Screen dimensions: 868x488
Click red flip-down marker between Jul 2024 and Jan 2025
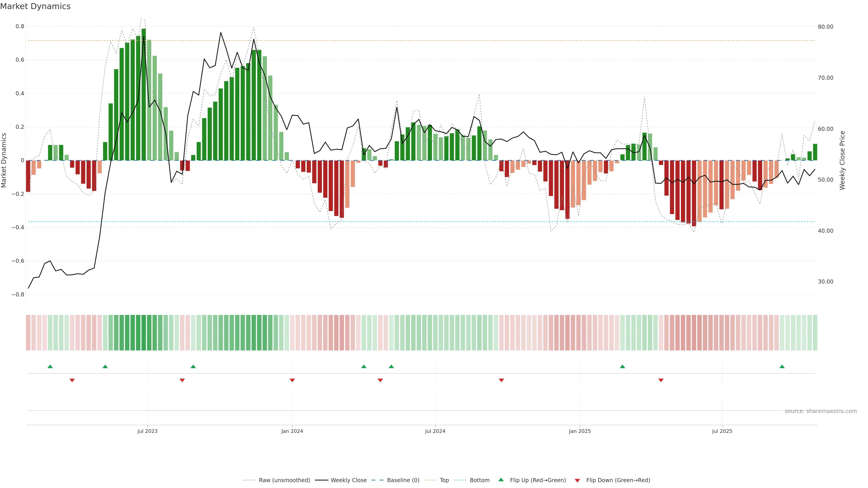pos(501,380)
